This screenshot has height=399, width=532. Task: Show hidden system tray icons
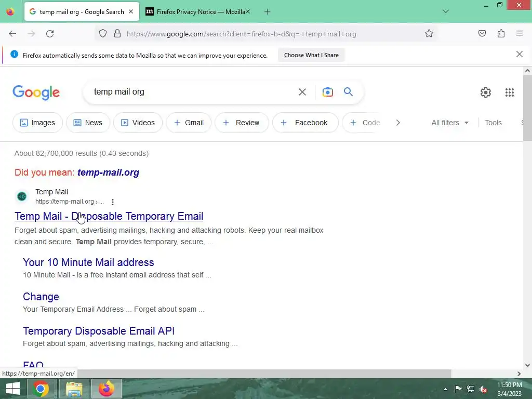[445, 389]
